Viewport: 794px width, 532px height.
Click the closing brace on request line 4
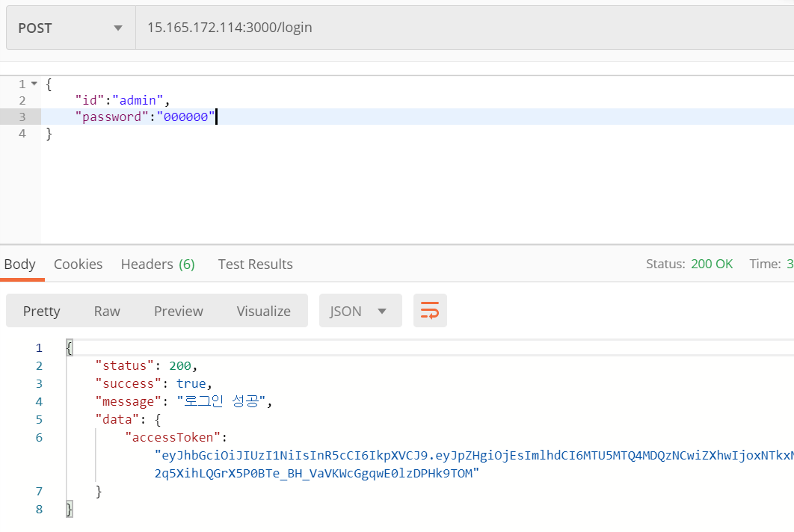point(49,134)
